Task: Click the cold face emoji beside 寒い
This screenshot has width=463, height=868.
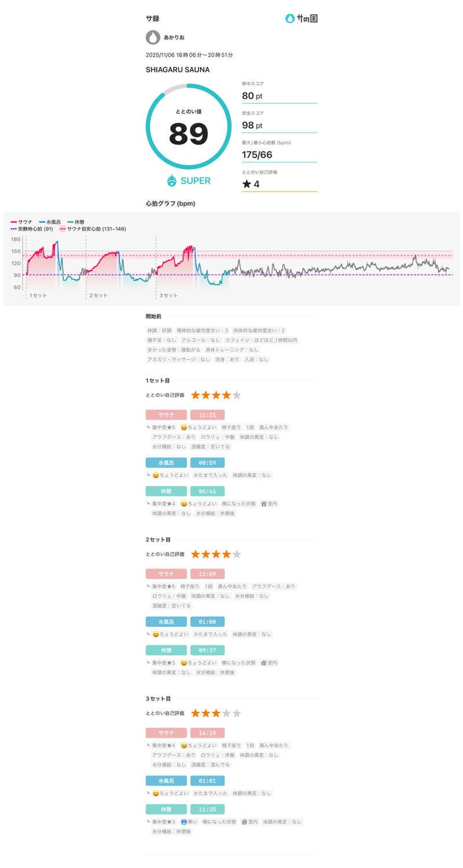Action: click(184, 822)
